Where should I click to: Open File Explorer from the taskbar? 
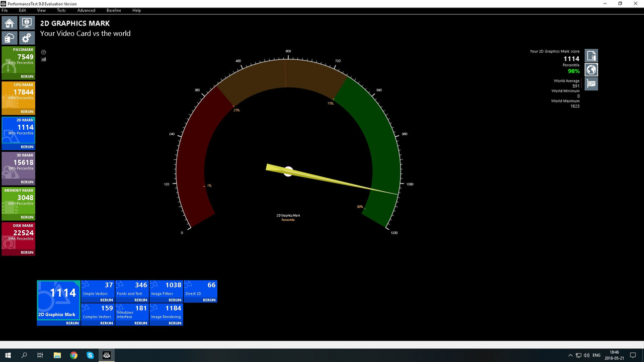point(57,355)
